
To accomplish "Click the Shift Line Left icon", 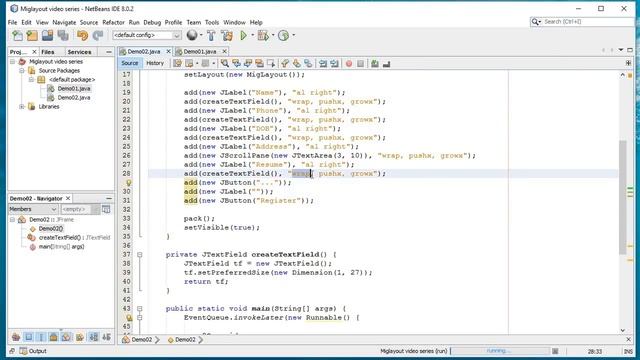I will point(323,63).
